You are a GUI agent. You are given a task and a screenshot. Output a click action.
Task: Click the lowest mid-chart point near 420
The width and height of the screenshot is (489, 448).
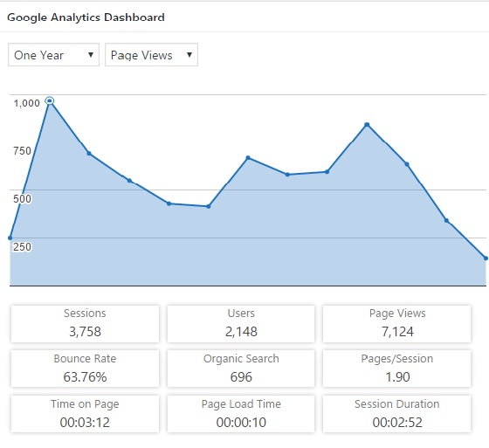209,206
